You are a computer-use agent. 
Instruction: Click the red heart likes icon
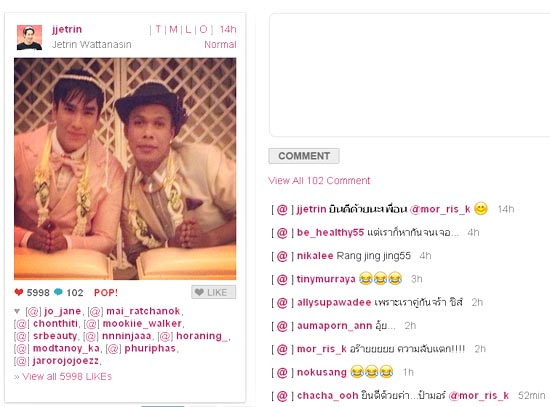[x=19, y=292]
